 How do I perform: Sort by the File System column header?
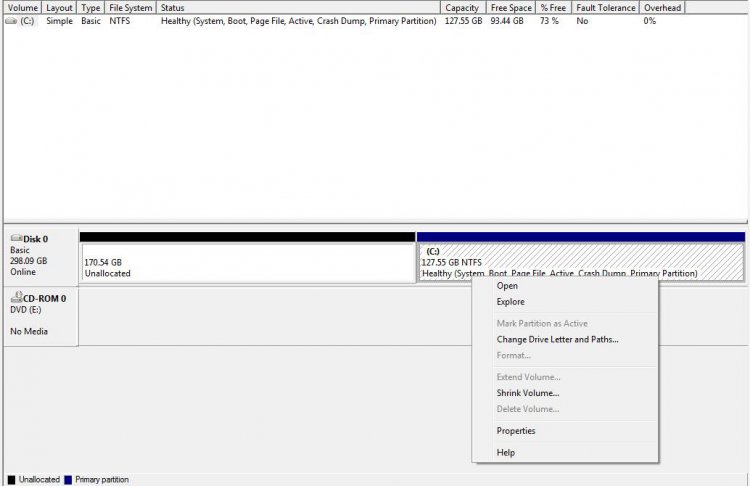[x=130, y=8]
